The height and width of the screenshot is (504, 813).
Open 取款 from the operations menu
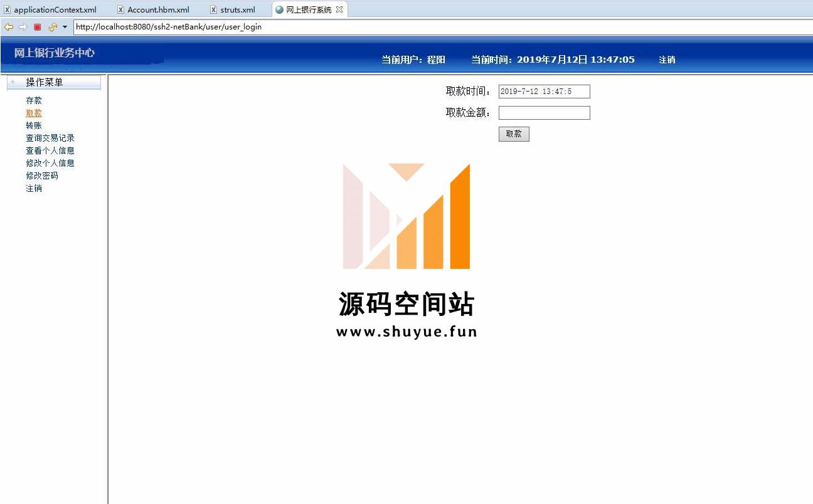pos(34,113)
